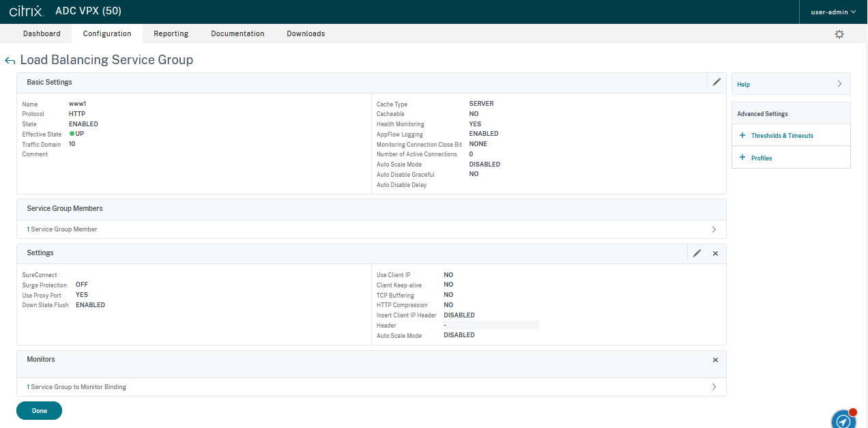Expand the Service Group to Monitor Binding chevron
The height and width of the screenshot is (428, 868).
coord(714,387)
